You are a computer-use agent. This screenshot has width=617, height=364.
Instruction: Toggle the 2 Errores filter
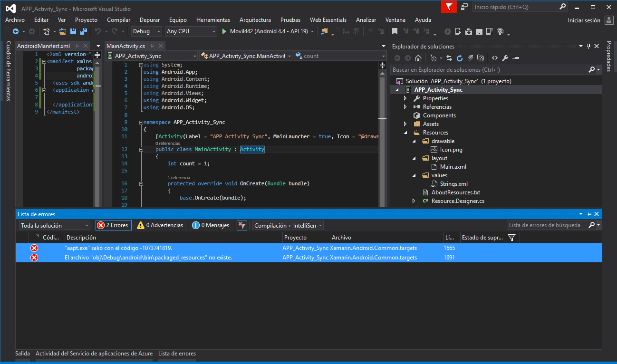113,225
